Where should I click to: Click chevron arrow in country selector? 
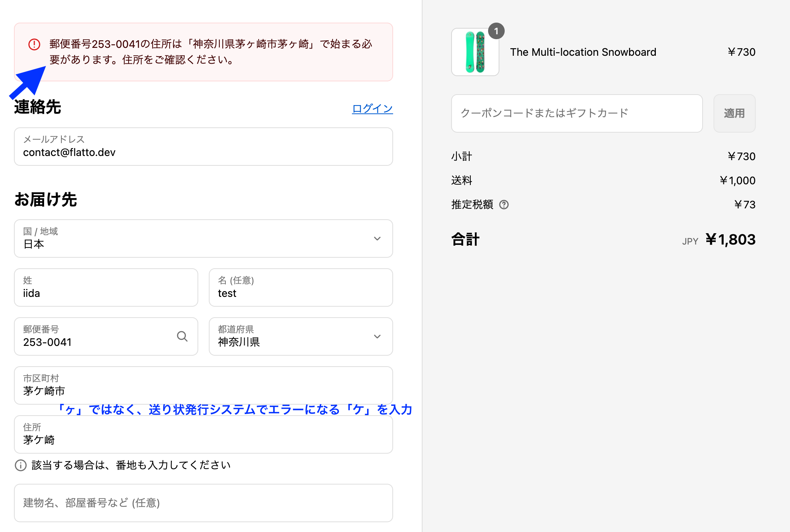coord(377,238)
